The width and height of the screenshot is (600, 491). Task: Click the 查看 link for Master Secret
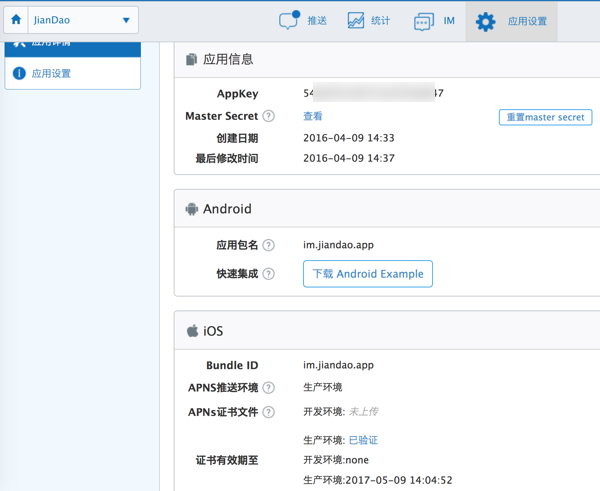point(313,116)
